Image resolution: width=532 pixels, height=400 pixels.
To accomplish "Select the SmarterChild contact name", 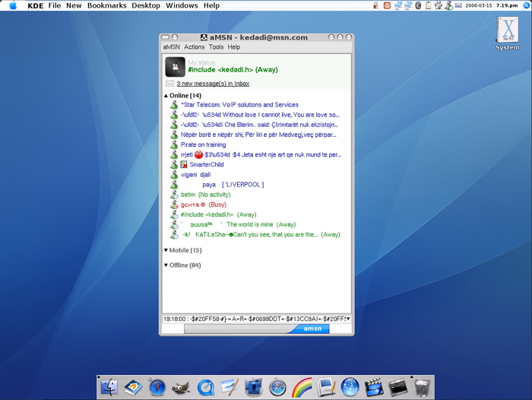I will point(207,165).
